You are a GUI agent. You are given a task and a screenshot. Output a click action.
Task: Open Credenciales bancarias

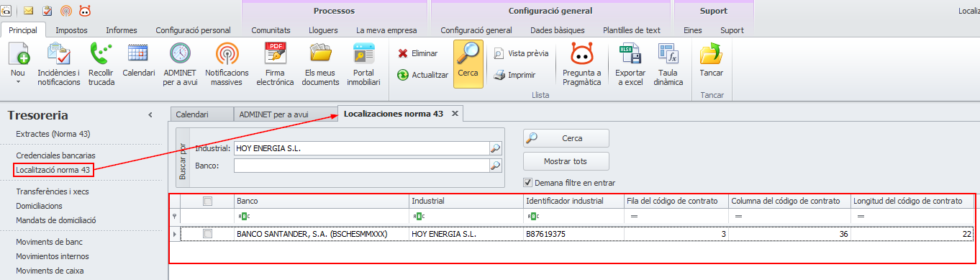pos(55,155)
